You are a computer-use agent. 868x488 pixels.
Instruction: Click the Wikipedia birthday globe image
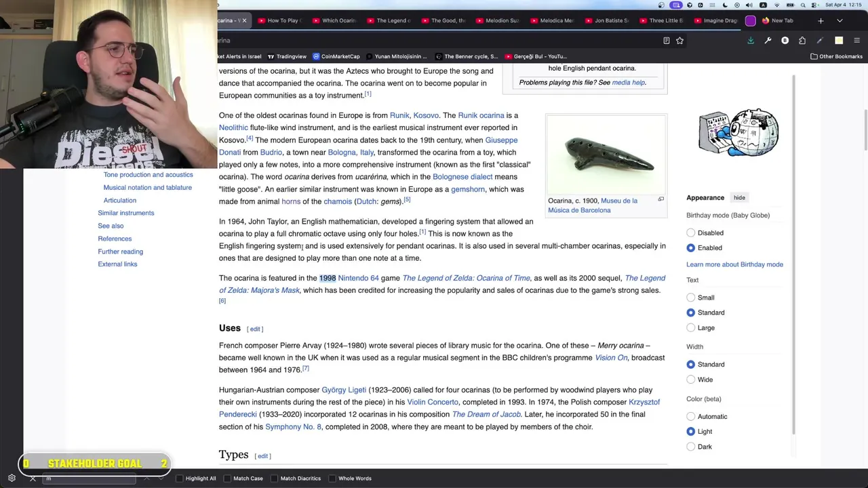[738, 133]
